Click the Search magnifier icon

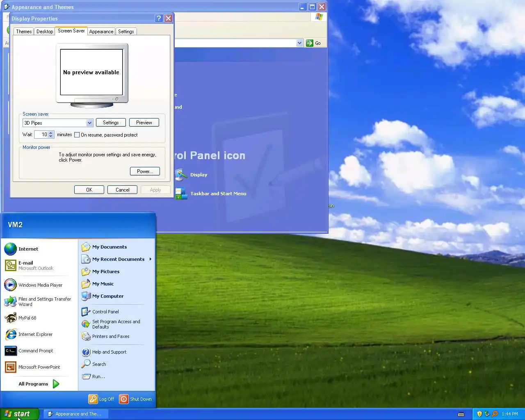86,364
